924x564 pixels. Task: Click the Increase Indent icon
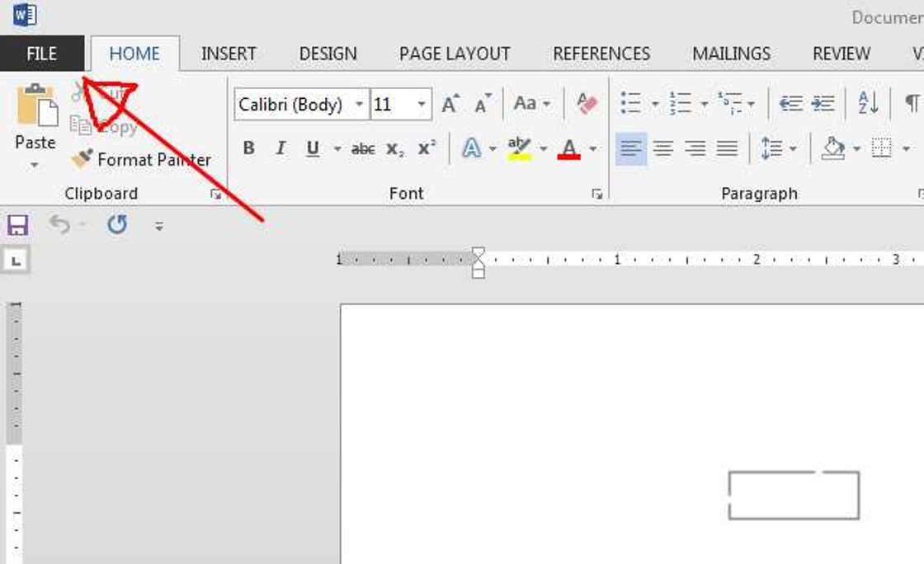point(823,104)
